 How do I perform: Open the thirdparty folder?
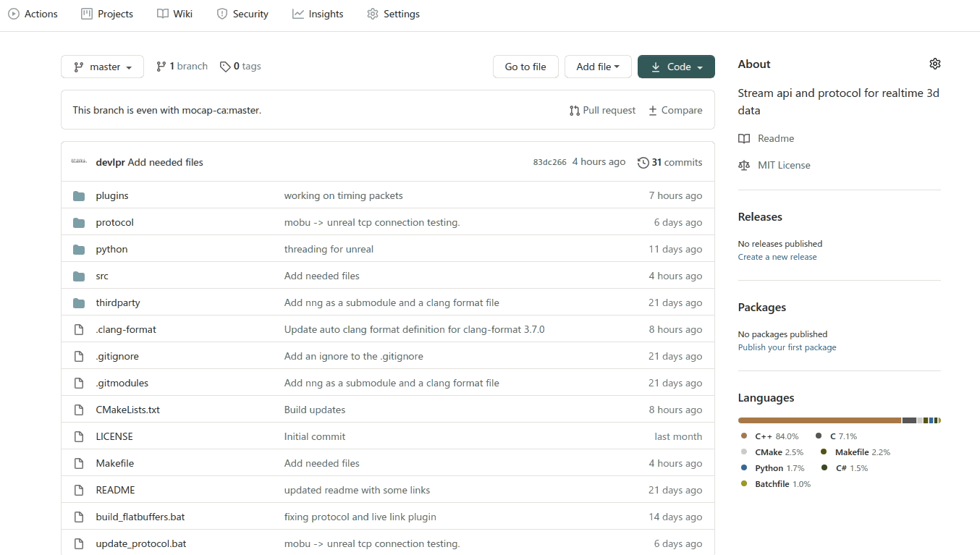(x=117, y=302)
